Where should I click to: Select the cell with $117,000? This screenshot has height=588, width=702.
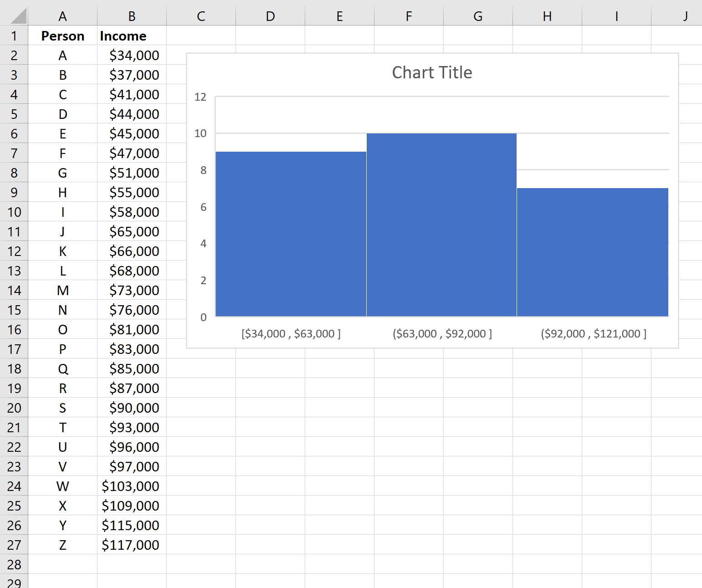pos(132,545)
